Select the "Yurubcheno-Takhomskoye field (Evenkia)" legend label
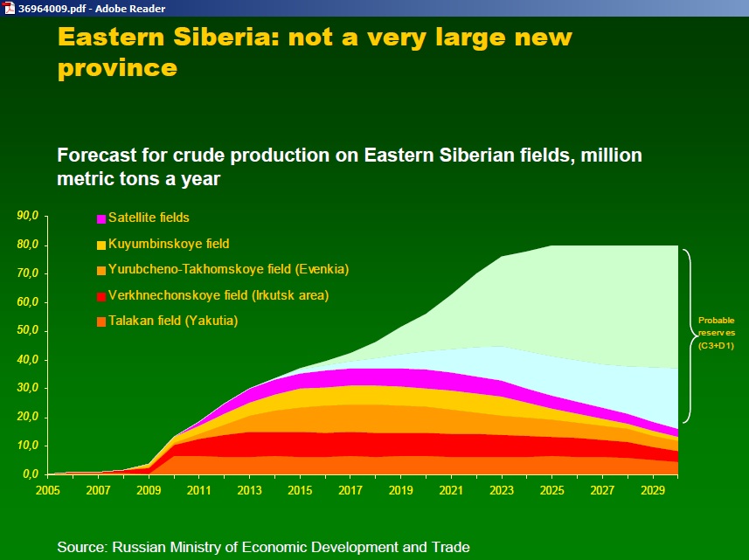Screen dimensions: 749x560 (228, 269)
